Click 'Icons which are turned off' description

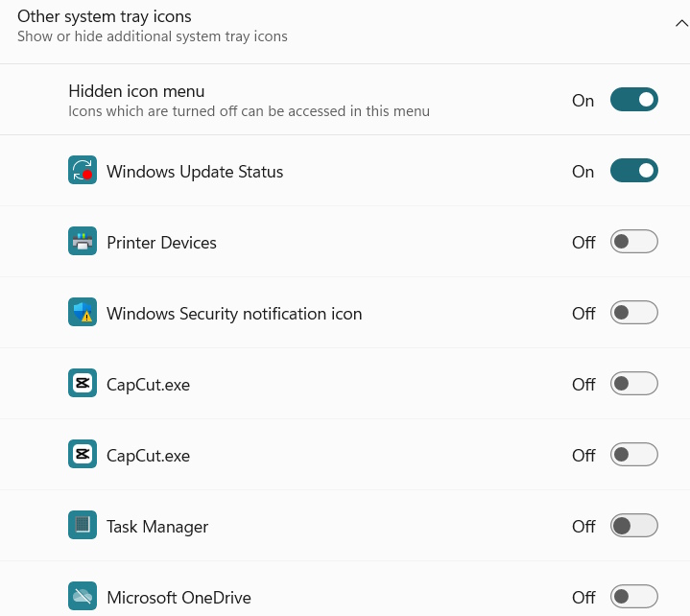click(250, 111)
